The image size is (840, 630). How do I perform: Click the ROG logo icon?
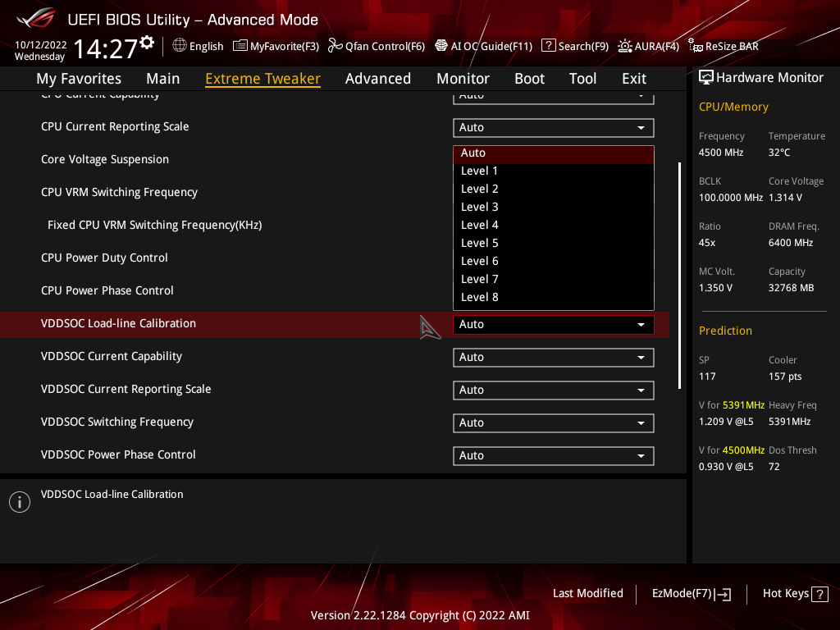click(36, 19)
